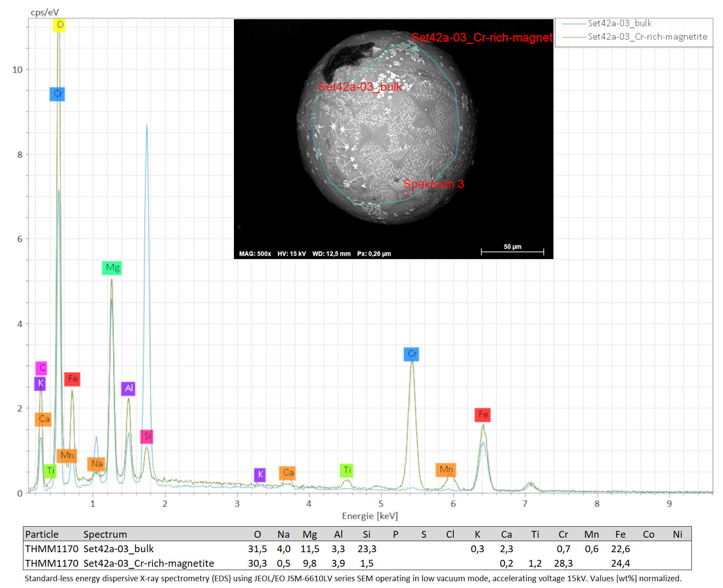Click the 9,8 magnesium value in table
723x588 pixels.
(310, 563)
